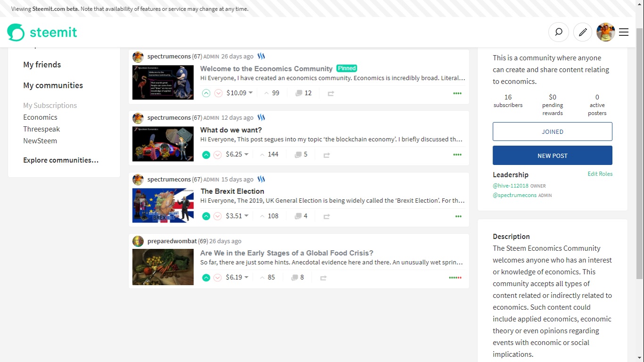The image size is (644, 362).
Task: Expand the $6.19 payout dropdown
Action: [238, 277]
